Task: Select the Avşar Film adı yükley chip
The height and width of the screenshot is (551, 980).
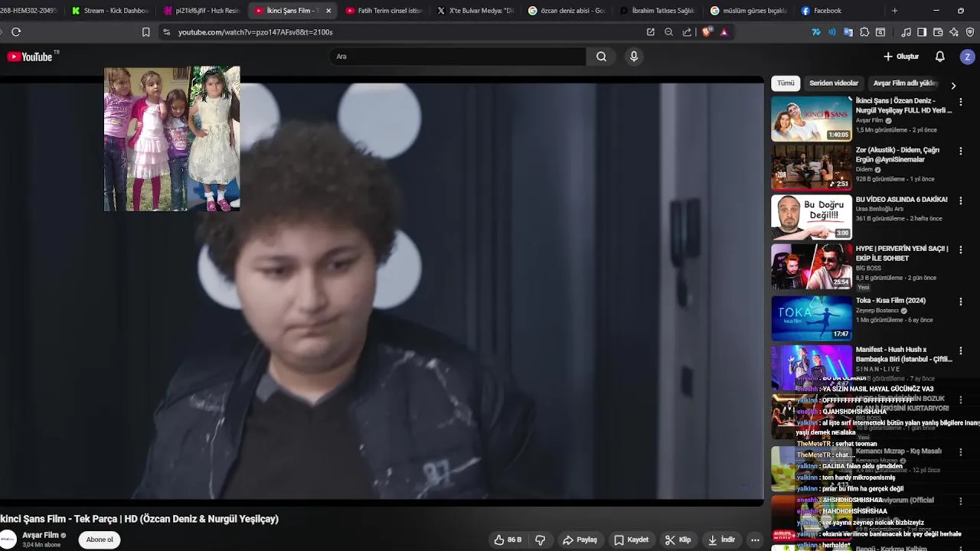Action: 906,83
